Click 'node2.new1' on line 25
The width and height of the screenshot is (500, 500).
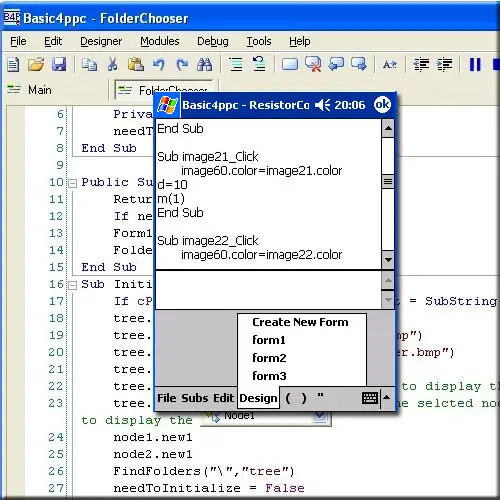[153, 454]
